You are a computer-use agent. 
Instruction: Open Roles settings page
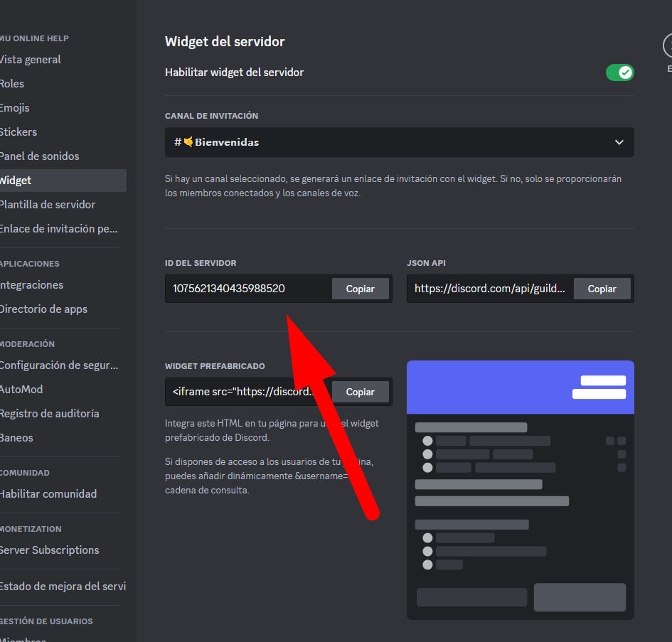pos(12,84)
